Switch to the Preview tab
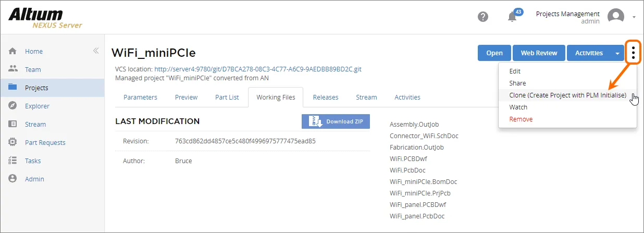Image resolution: width=644 pixels, height=233 pixels. click(186, 97)
